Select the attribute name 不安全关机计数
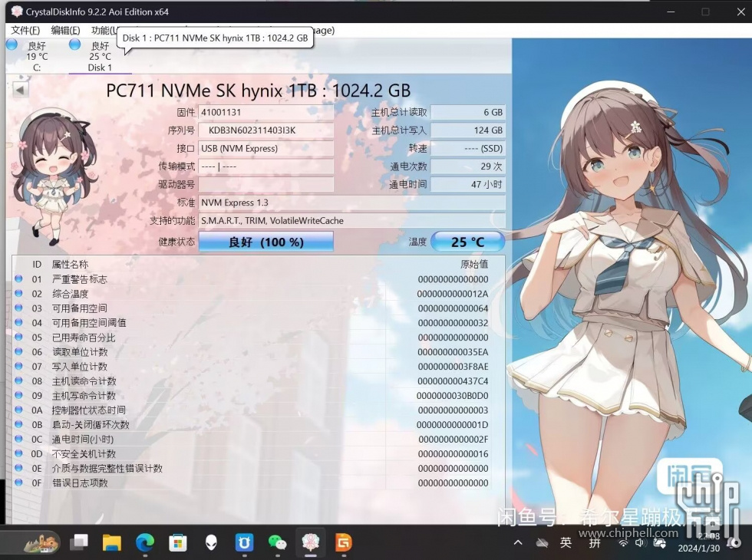Image resolution: width=752 pixels, height=560 pixels. click(x=84, y=453)
